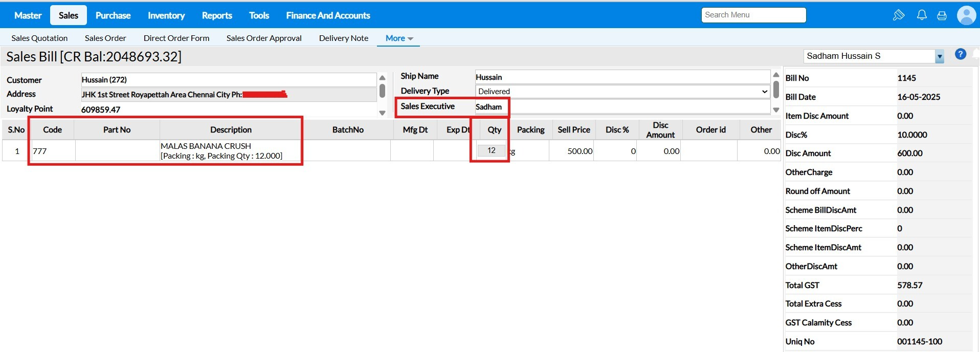The height and width of the screenshot is (352, 980).
Task: Click the Address field
Action: coord(229,95)
